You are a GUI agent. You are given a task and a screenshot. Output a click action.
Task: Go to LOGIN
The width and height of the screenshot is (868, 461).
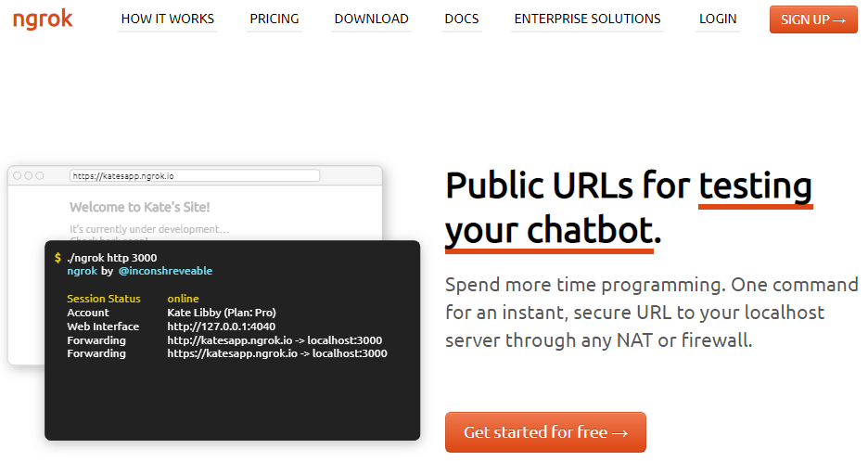pos(718,19)
